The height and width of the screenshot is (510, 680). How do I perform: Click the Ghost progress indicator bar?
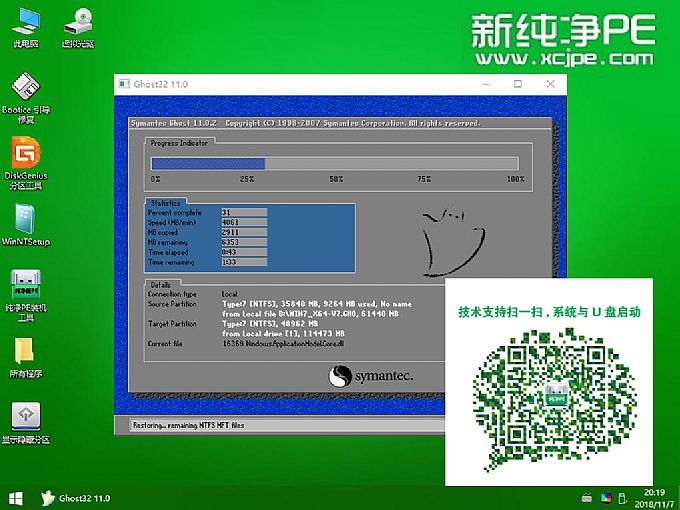[x=335, y=164]
